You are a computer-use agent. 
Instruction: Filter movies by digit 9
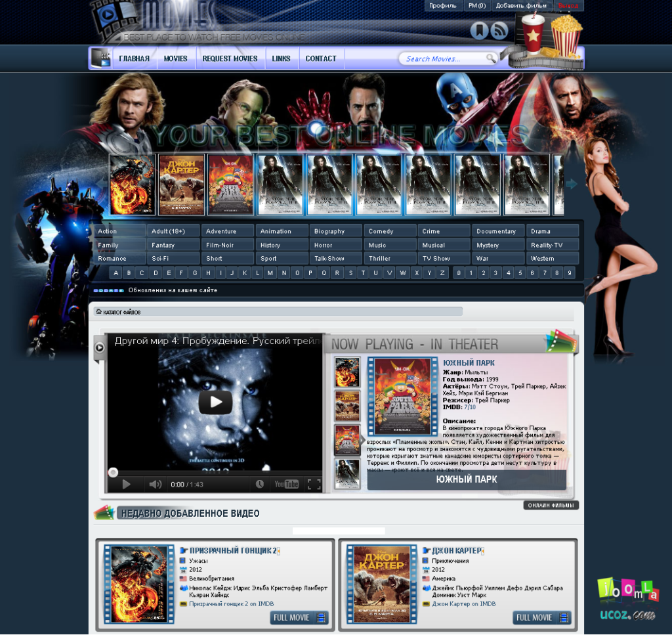click(570, 273)
